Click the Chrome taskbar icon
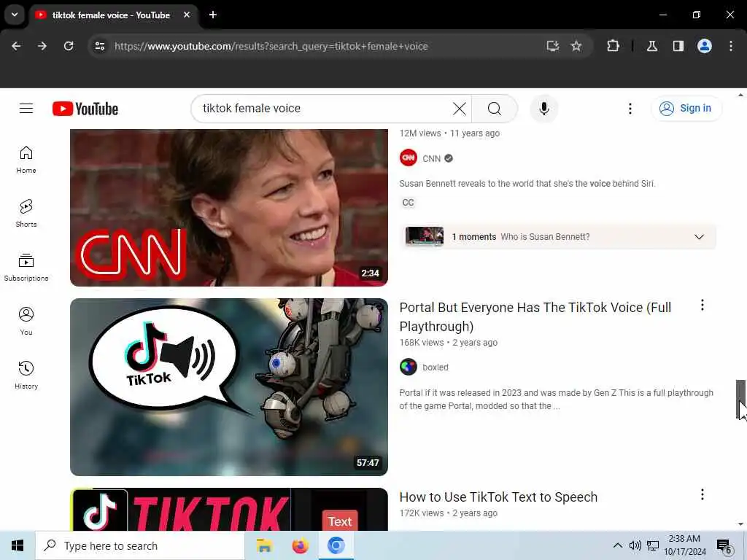Viewport: 747px width, 560px height. point(336,545)
